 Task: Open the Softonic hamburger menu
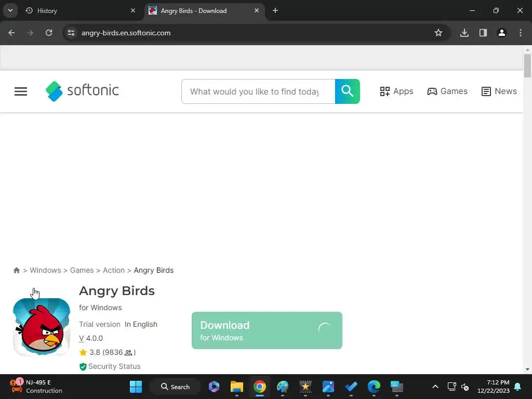point(21,91)
